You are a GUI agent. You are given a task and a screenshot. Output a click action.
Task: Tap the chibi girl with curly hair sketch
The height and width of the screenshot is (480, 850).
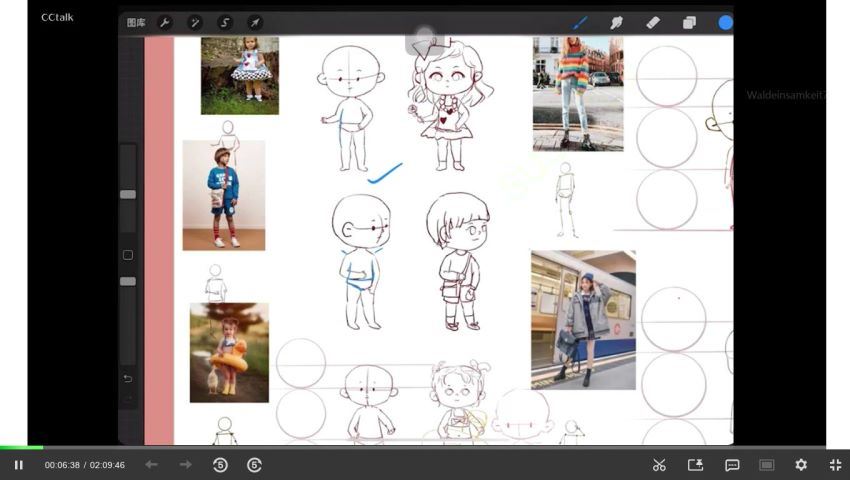(x=450, y=107)
